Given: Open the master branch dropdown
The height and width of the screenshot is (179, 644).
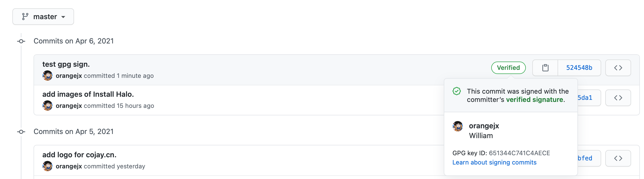Looking at the screenshot, I should coord(43,17).
